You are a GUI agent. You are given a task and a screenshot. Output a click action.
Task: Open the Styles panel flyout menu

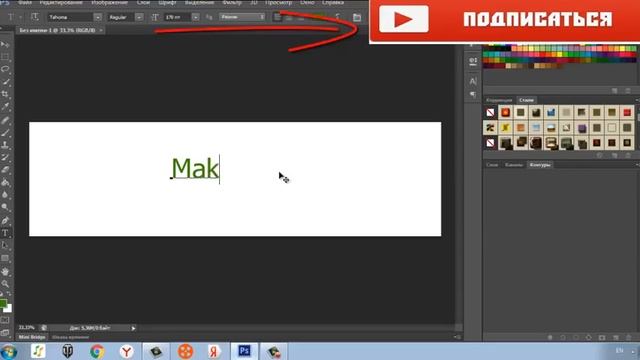pos(637,100)
